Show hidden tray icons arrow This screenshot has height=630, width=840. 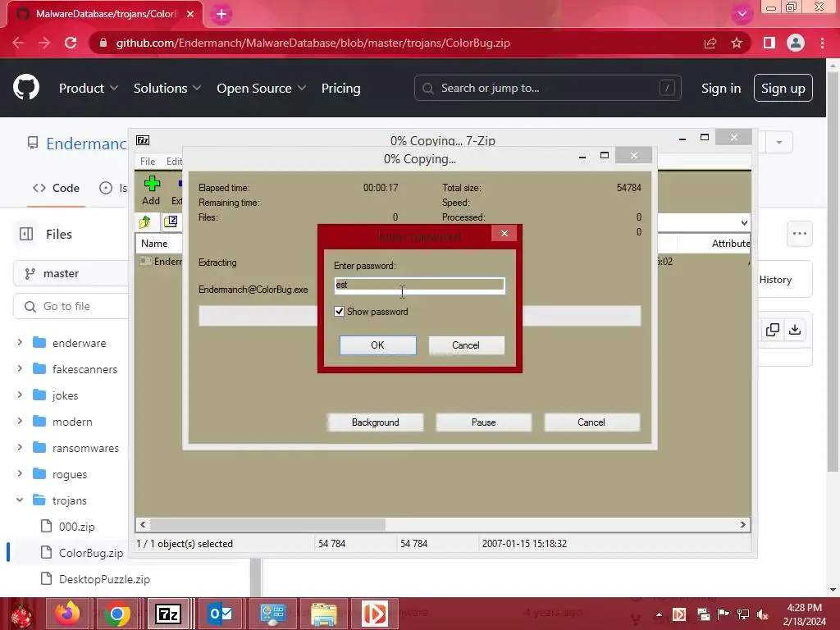659,614
